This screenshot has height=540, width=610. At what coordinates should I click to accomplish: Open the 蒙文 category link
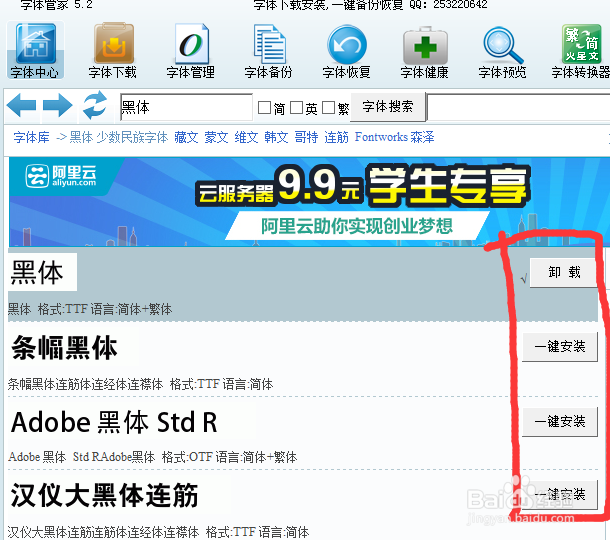[216, 137]
